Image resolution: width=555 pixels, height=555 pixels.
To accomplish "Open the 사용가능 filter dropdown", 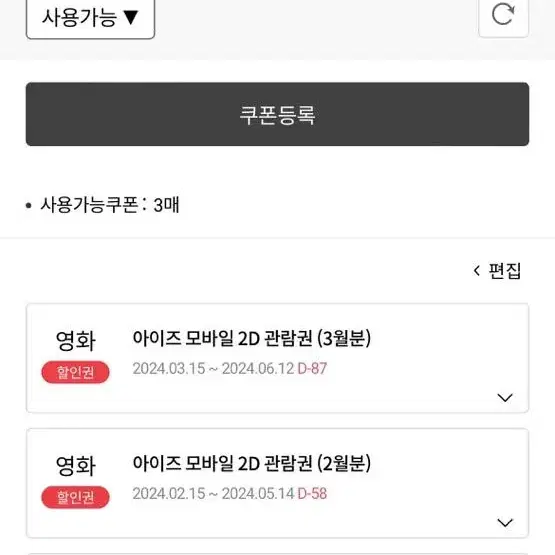I will [91, 18].
